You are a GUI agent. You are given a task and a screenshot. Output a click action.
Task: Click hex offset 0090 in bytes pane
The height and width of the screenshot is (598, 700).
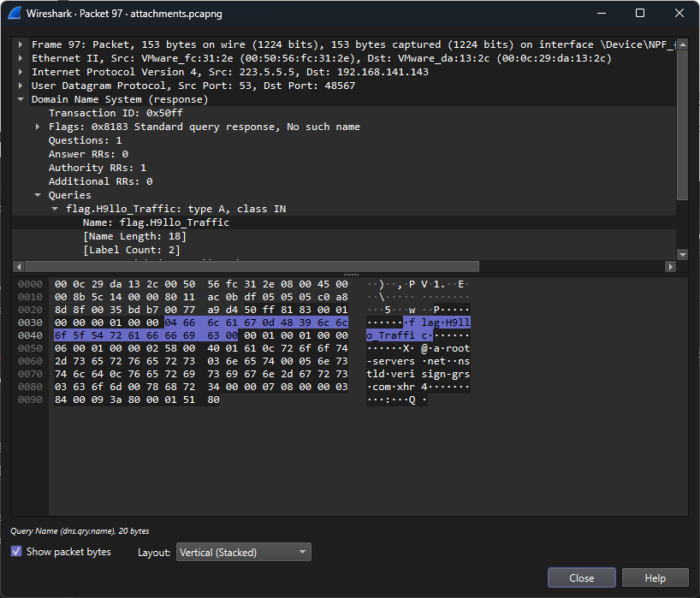tap(30, 400)
